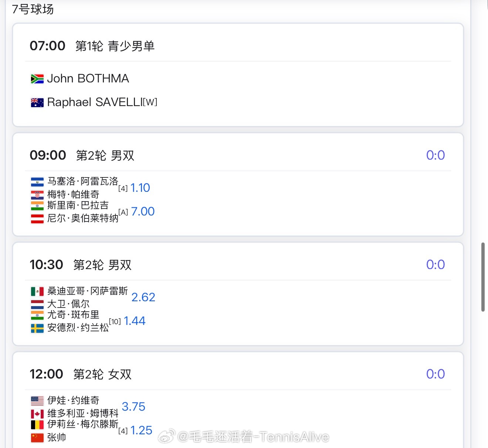Click the Sweden flag next to 安德烈·约兰松
The height and width of the screenshot is (448, 488).
tap(37, 328)
